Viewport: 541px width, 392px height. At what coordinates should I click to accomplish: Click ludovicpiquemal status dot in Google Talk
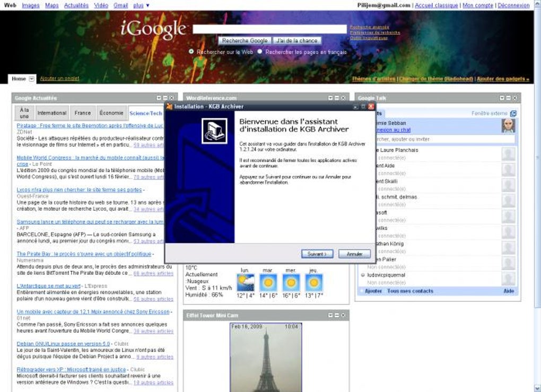pos(363,275)
